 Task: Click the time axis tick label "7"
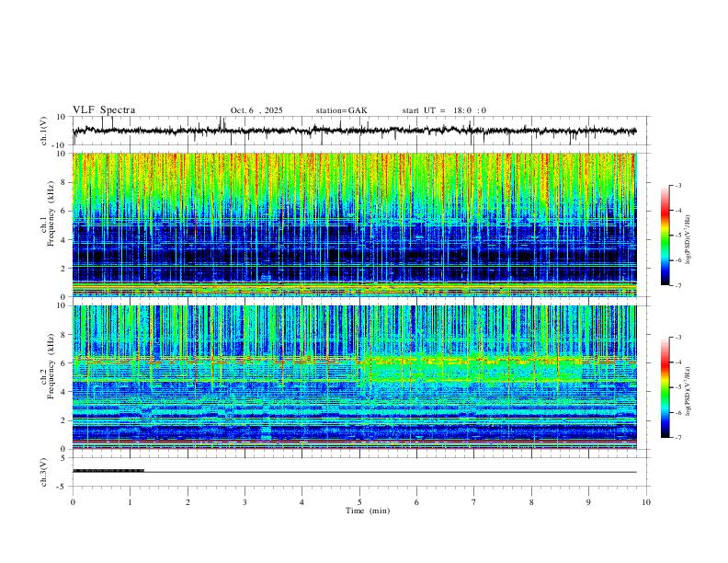pos(474,502)
